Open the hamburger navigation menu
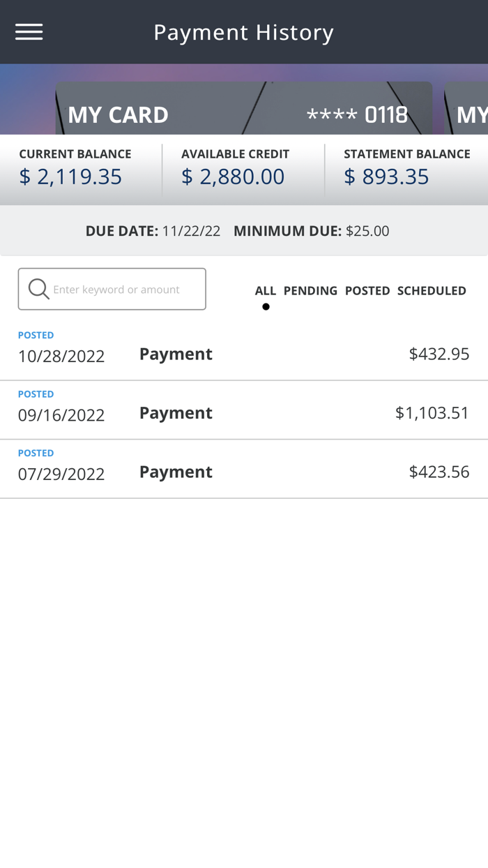This screenshot has height=868, width=488. click(29, 31)
